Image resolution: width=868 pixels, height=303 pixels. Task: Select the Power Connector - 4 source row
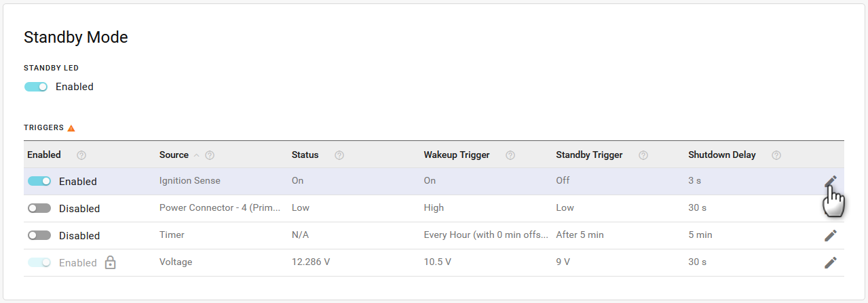(x=220, y=208)
